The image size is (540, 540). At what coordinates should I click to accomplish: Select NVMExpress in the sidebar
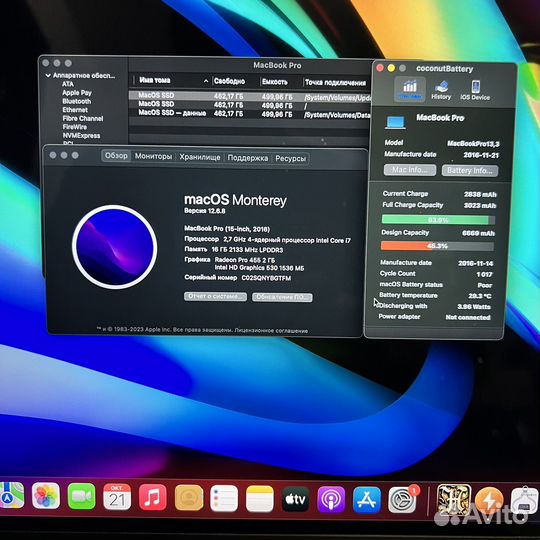click(x=82, y=135)
